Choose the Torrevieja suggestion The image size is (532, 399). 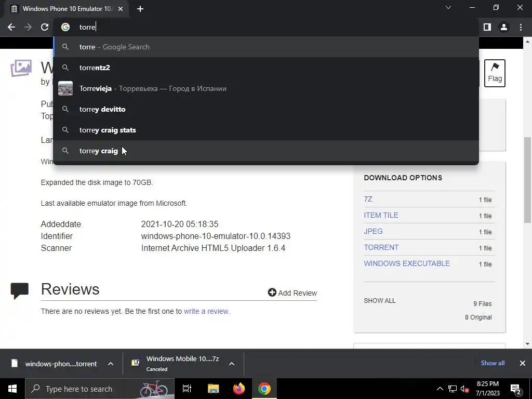click(x=266, y=88)
